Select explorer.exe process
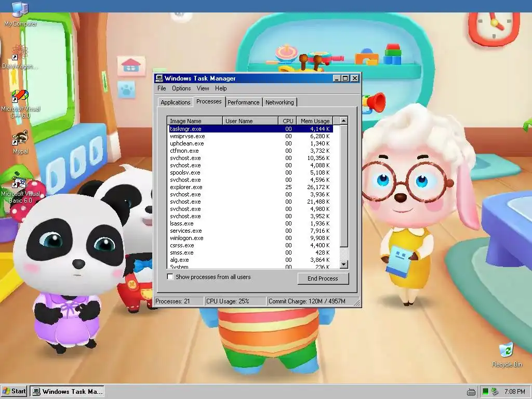 [250, 187]
